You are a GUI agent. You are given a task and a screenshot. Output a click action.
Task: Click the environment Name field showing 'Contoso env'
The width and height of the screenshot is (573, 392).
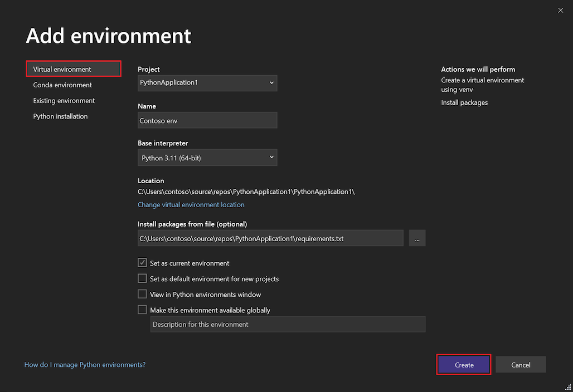point(207,120)
